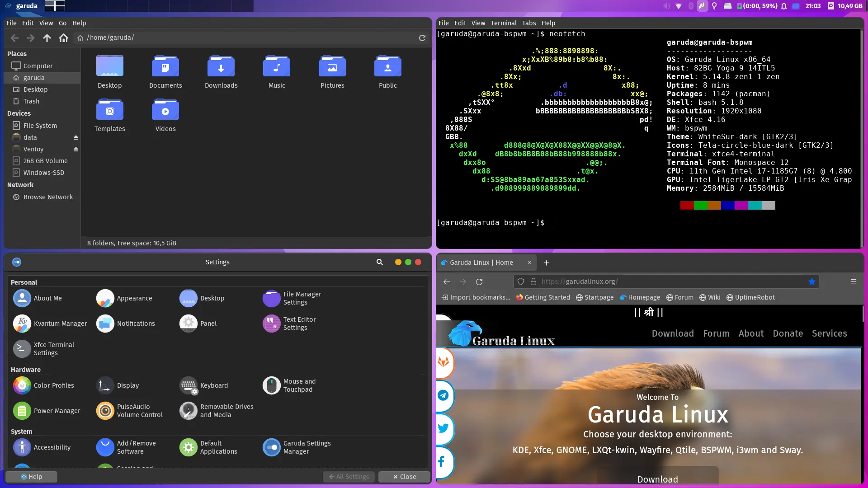Open the Go menu in the file manager
This screenshot has height=488, width=868.
(62, 23)
